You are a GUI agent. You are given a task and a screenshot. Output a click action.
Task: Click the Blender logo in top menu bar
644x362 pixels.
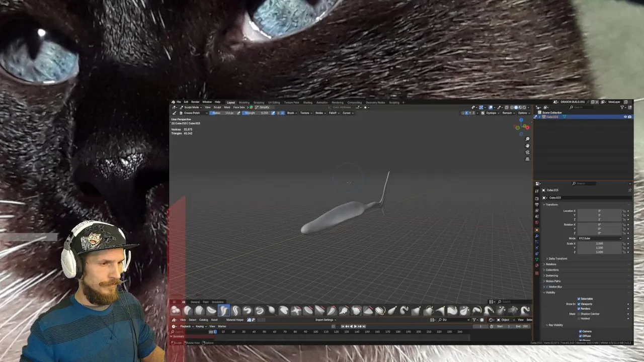[x=173, y=102]
